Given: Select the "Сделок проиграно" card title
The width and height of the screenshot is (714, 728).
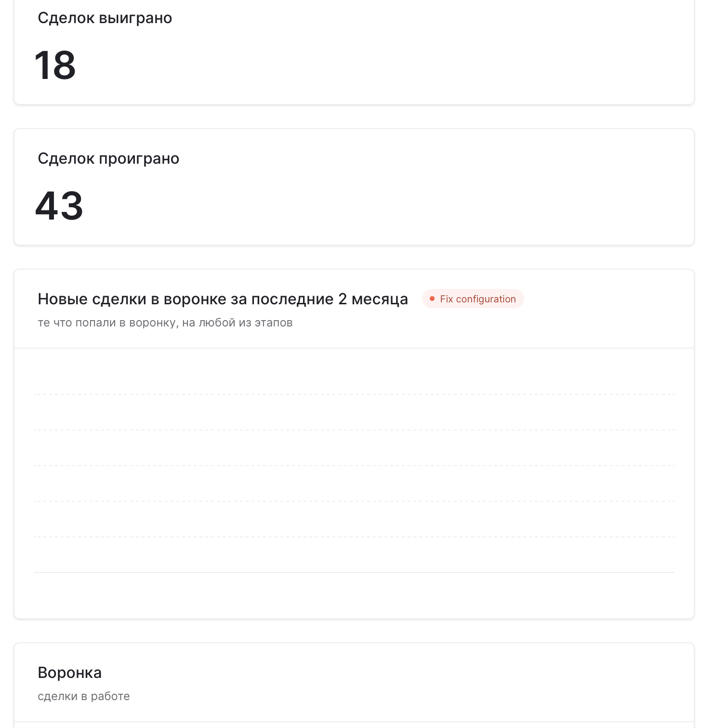Looking at the screenshot, I should (108, 159).
